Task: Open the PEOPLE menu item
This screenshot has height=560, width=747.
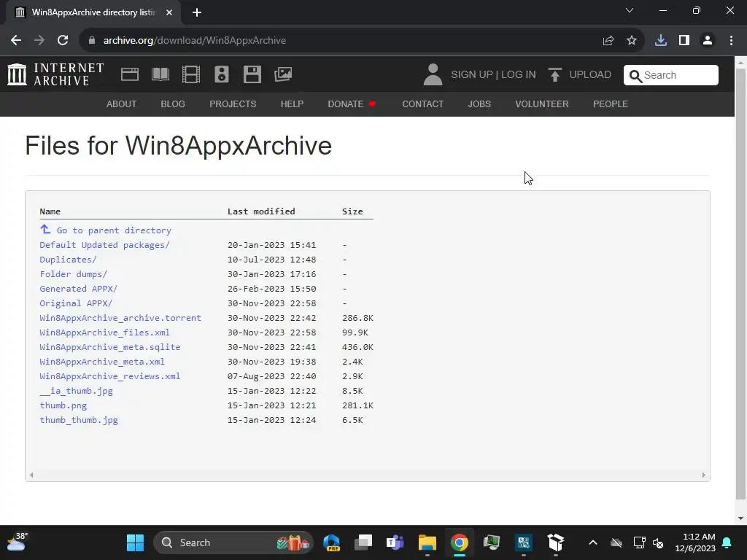Action: click(611, 104)
